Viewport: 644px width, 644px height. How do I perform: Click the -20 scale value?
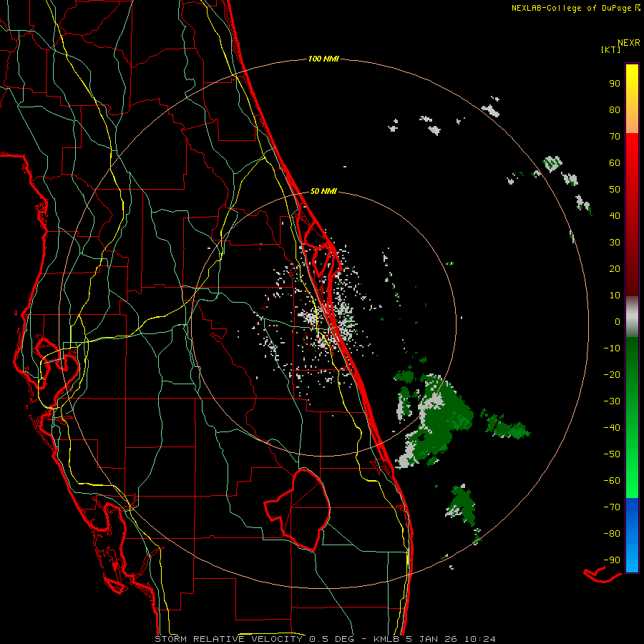[x=612, y=374]
